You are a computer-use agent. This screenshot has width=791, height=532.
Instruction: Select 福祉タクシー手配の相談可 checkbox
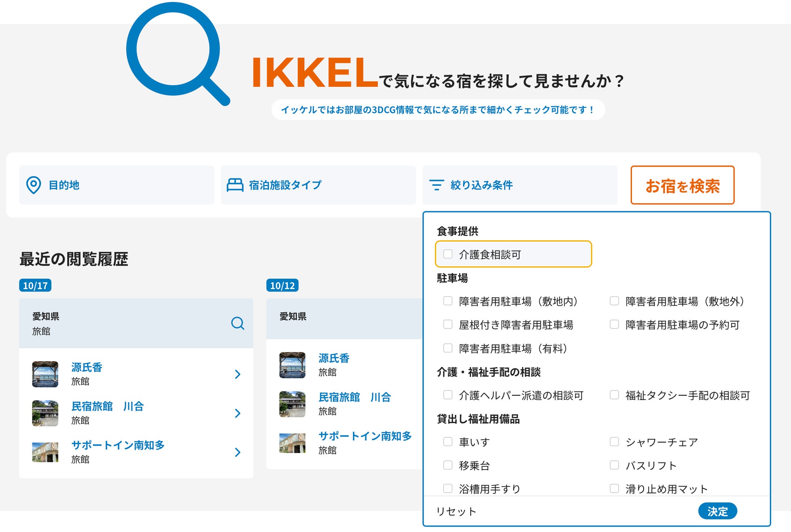pos(614,395)
